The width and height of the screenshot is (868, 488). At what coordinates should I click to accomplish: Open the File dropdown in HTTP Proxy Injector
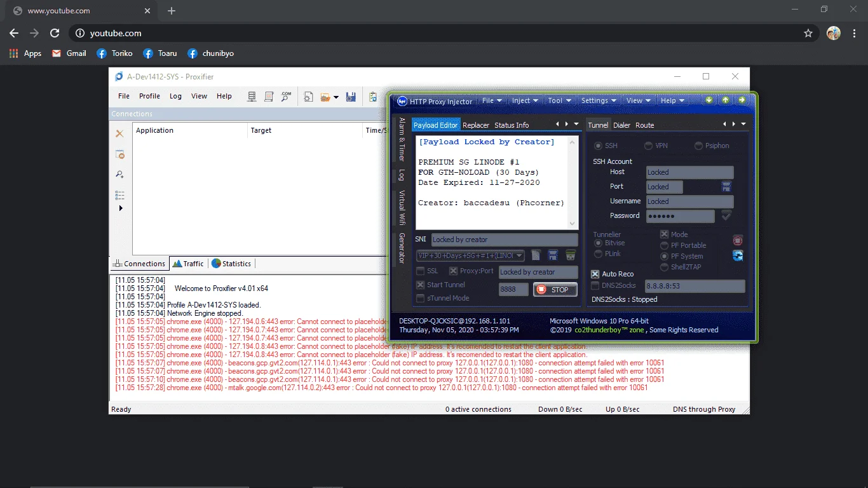tap(492, 100)
